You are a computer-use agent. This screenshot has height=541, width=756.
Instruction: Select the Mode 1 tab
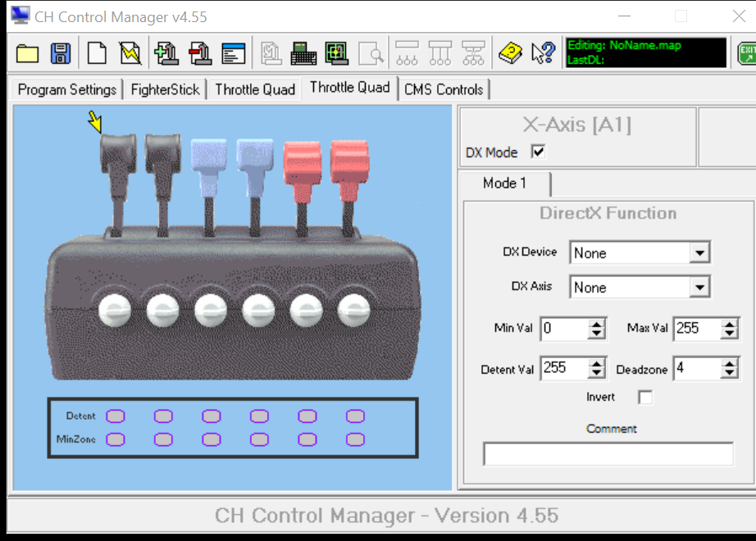(x=505, y=184)
